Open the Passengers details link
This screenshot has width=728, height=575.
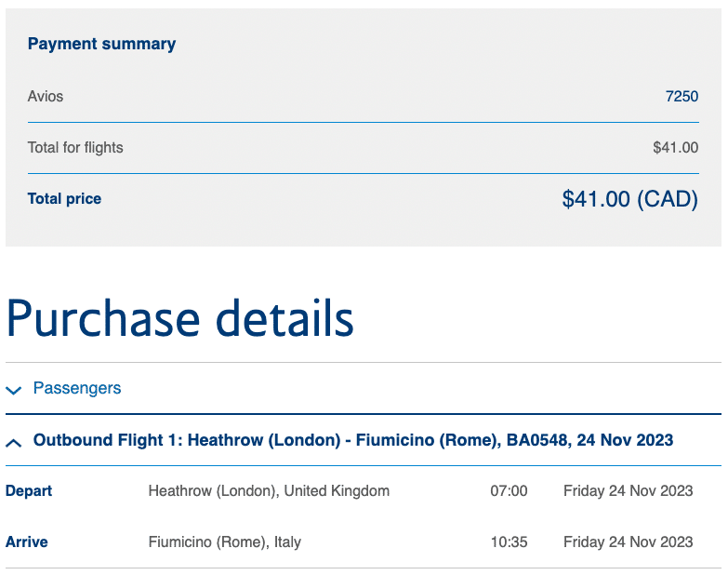77,388
